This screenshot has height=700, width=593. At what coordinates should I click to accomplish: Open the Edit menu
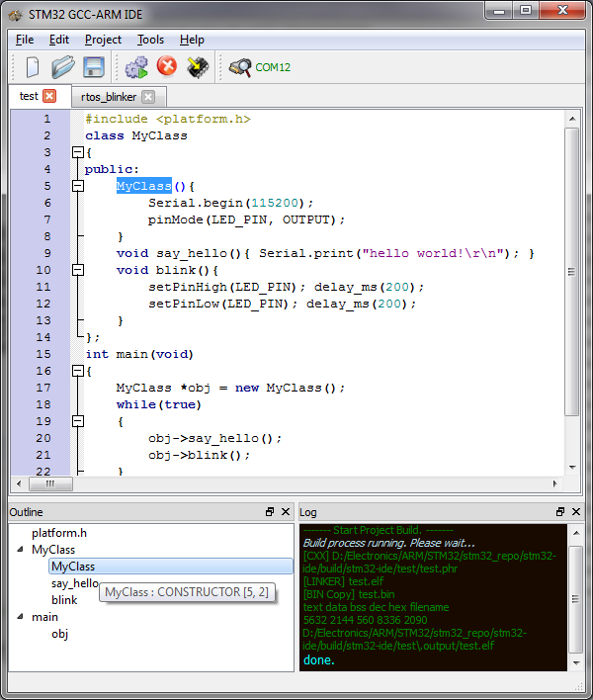coord(59,40)
